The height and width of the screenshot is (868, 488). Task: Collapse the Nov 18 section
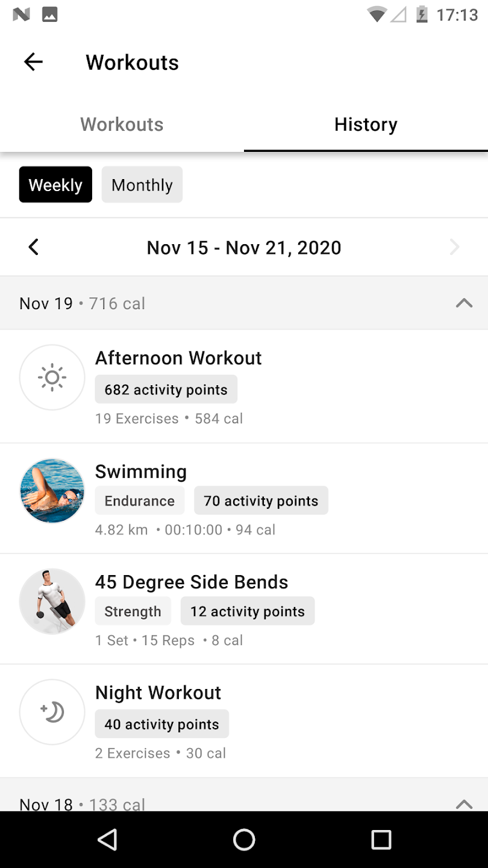[464, 803]
